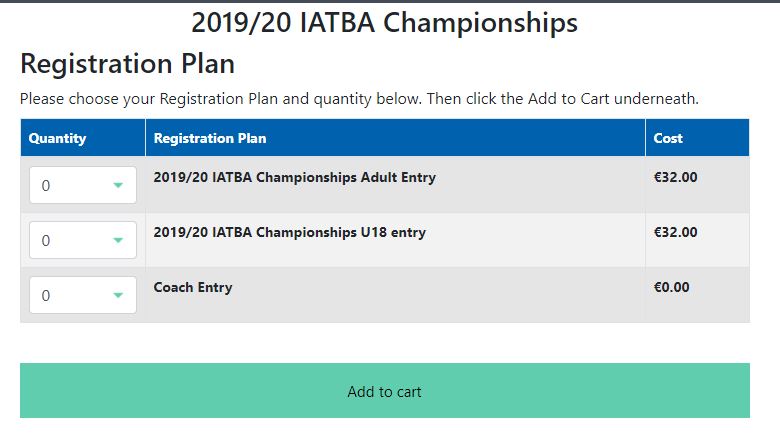Click the 0 value in Adult Entry quantity
The width and height of the screenshot is (780, 437).
46,186
